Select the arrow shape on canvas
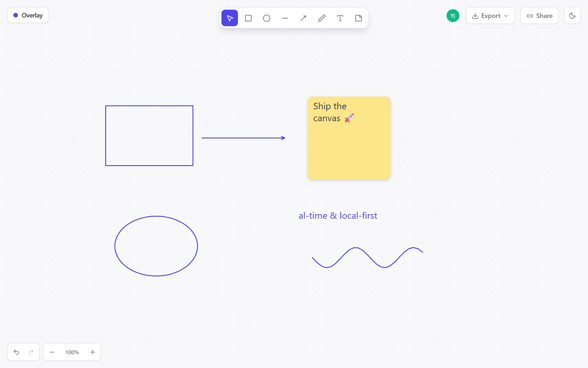The height and width of the screenshot is (368, 588). tap(243, 138)
